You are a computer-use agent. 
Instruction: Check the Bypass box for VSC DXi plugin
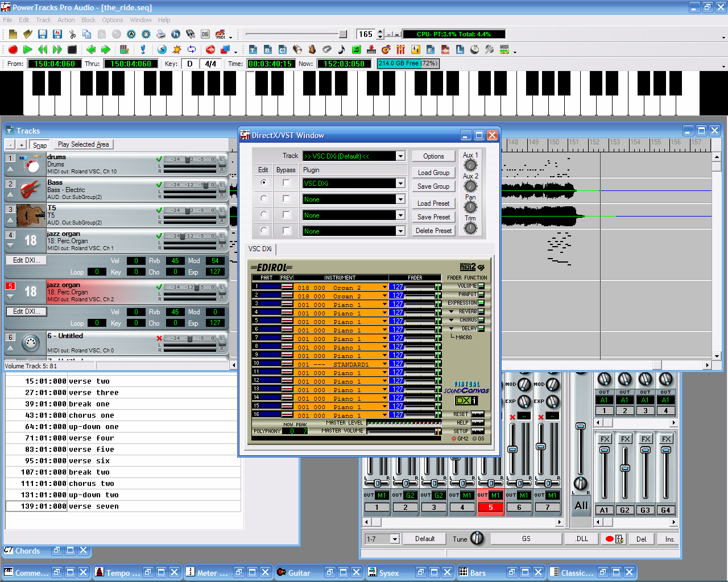point(286,182)
